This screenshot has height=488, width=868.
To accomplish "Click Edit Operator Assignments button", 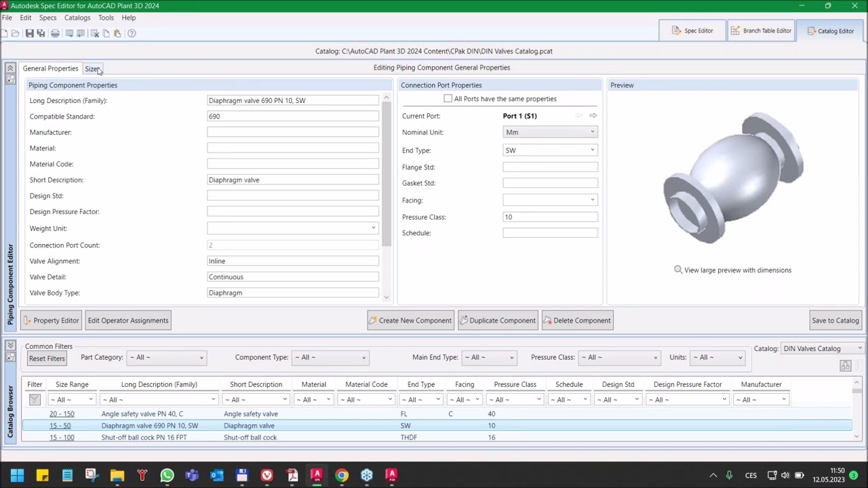I will click(x=128, y=321).
